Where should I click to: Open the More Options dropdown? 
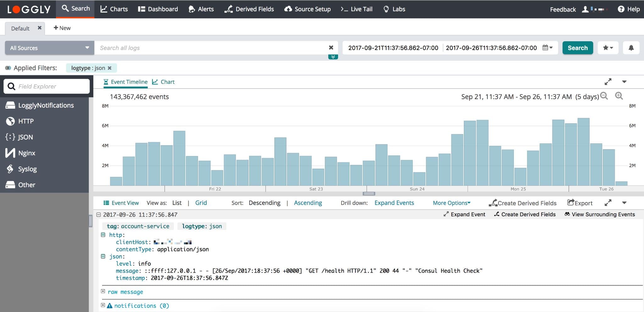452,203
